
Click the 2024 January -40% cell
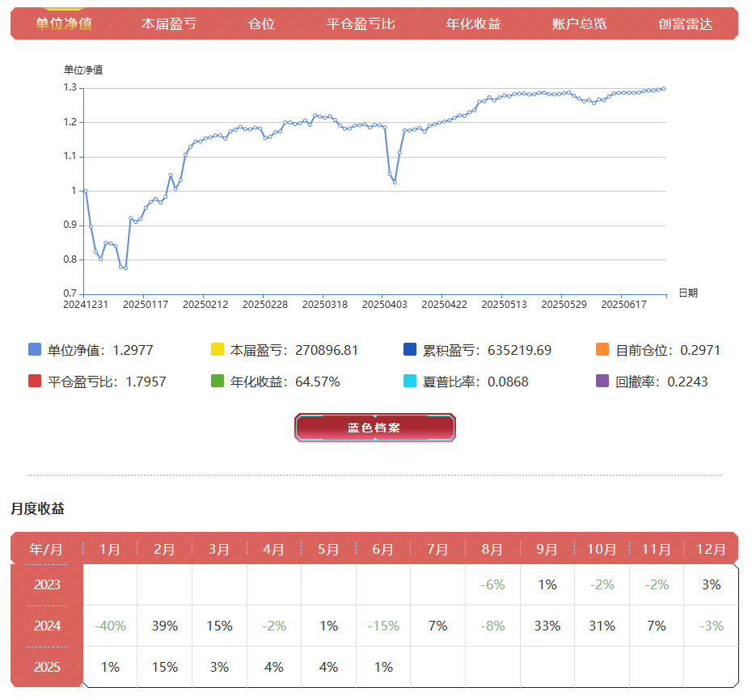pyautogui.click(x=110, y=626)
